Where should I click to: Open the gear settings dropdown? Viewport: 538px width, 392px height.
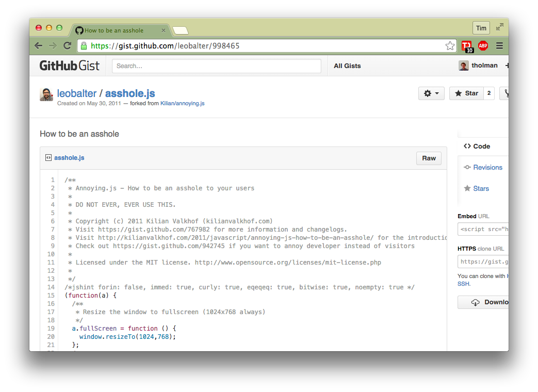[431, 93]
